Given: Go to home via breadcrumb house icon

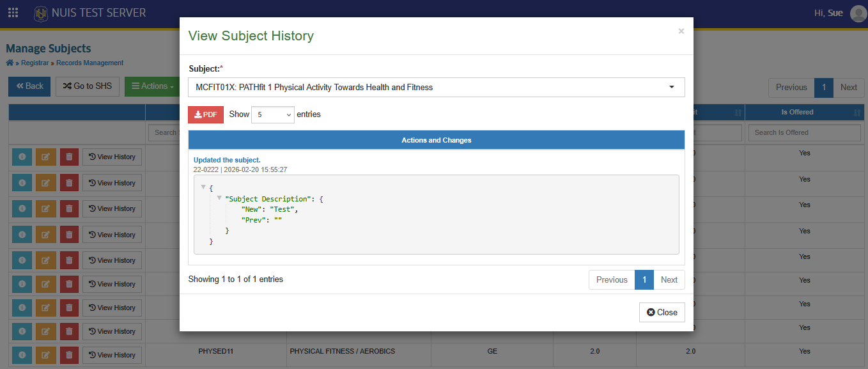Looking at the screenshot, I should 10,63.
